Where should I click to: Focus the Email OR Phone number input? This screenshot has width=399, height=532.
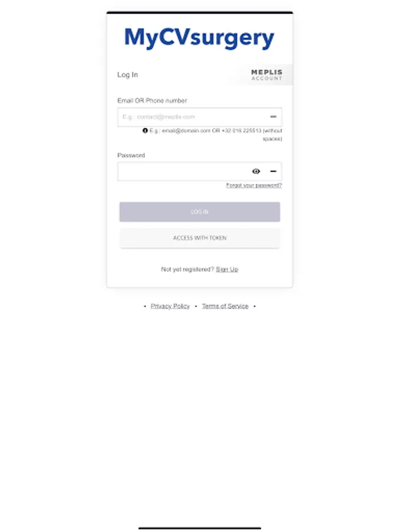[x=192, y=117]
